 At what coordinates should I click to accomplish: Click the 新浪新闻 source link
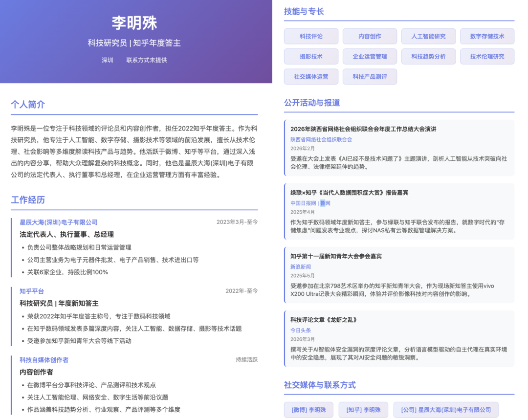(x=301, y=267)
